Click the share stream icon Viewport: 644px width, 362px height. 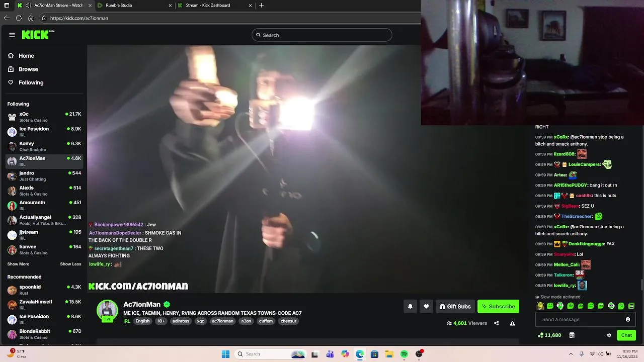tap(497, 323)
